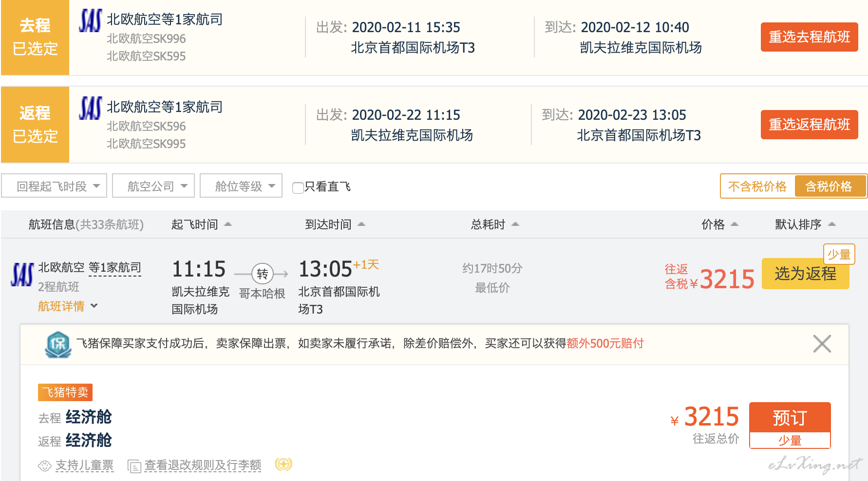868x481 pixels.
Task: Sort flights by 起飞时间
Action: [x=201, y=224]
